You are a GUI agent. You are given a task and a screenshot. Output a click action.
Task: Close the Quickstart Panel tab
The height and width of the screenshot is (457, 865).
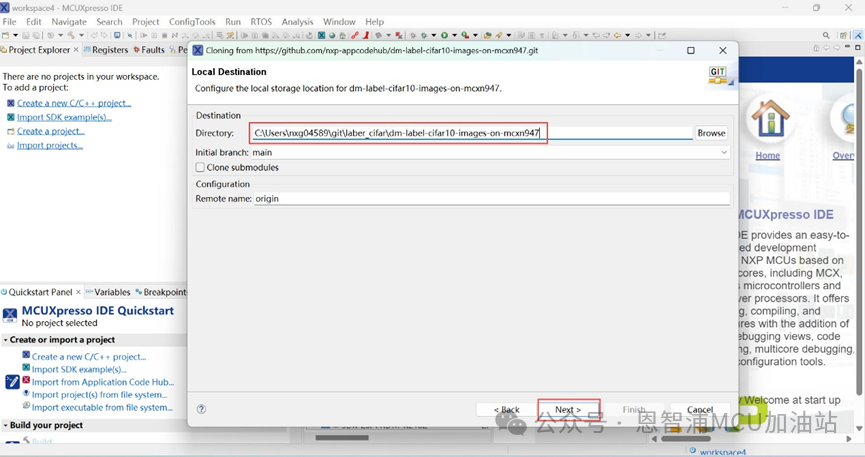pyautogui.click(x=78, y=292)
